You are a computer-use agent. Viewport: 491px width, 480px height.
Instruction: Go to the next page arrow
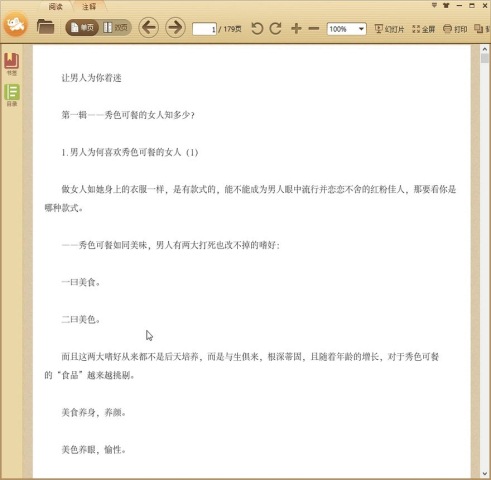point(175,28)
